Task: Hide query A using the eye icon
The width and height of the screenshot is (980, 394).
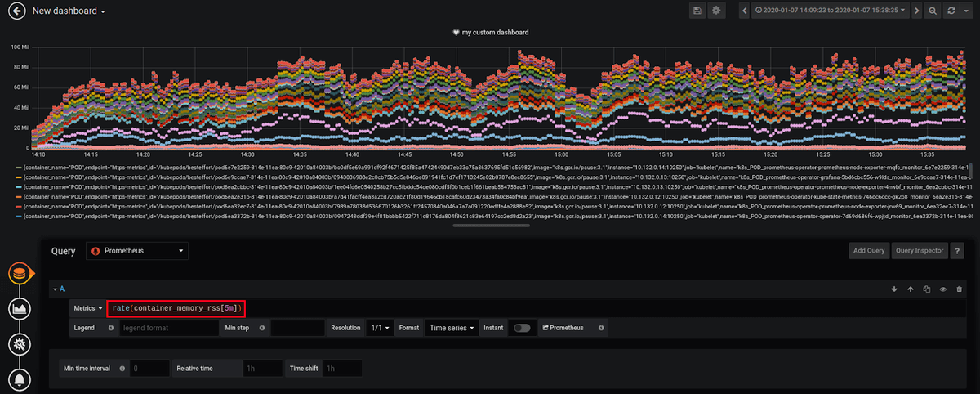Action: [x=942, y=289]
